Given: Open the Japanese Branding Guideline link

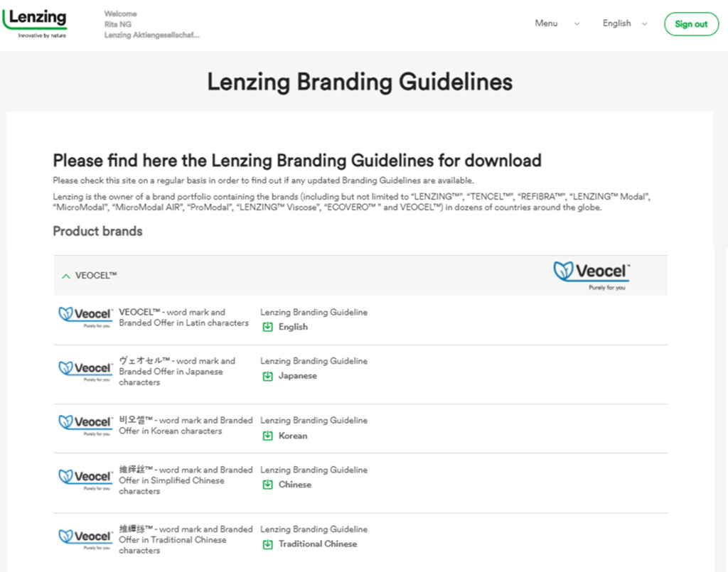Looking at the screenshot, I should pos(298,376).
